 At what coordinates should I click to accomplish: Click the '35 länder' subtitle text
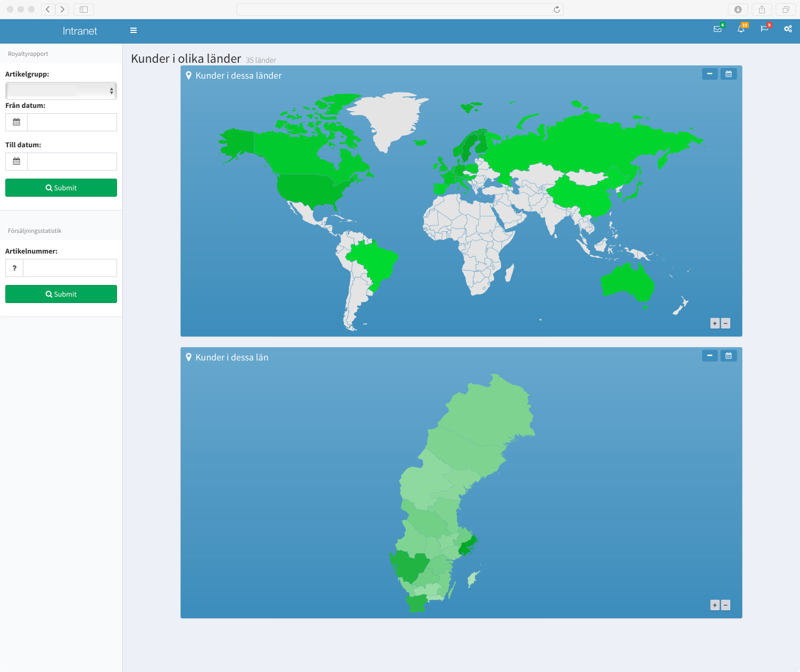[261, 60]
